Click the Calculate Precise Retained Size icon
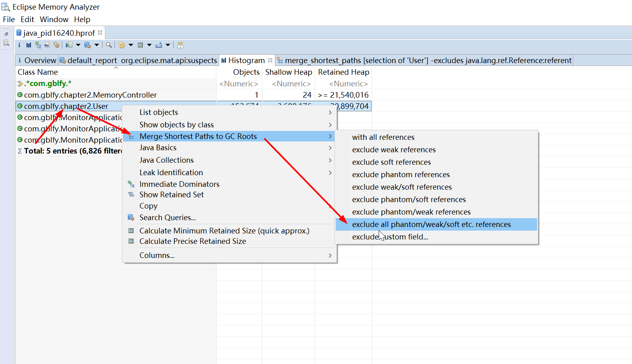632x364 pixels. point(131,241)
